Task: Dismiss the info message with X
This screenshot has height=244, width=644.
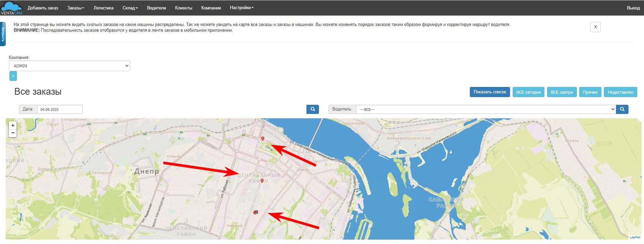Action: (x=595, y=27)
